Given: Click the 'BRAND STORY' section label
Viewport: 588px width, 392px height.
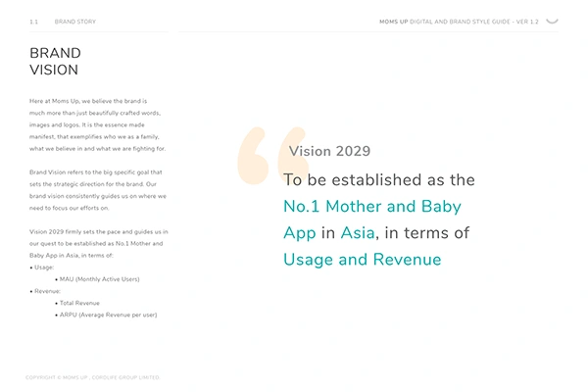Looking at the screenshot, I should (x=75, y=22).
